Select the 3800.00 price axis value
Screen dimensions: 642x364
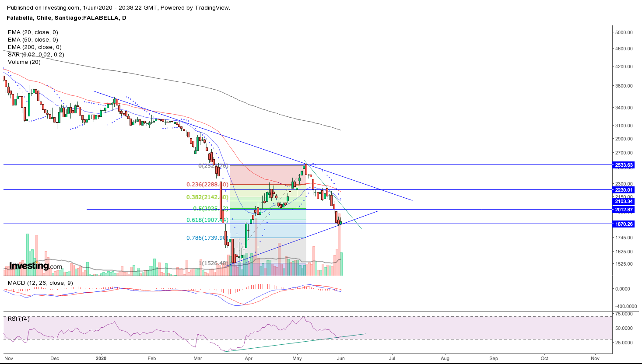624,86
